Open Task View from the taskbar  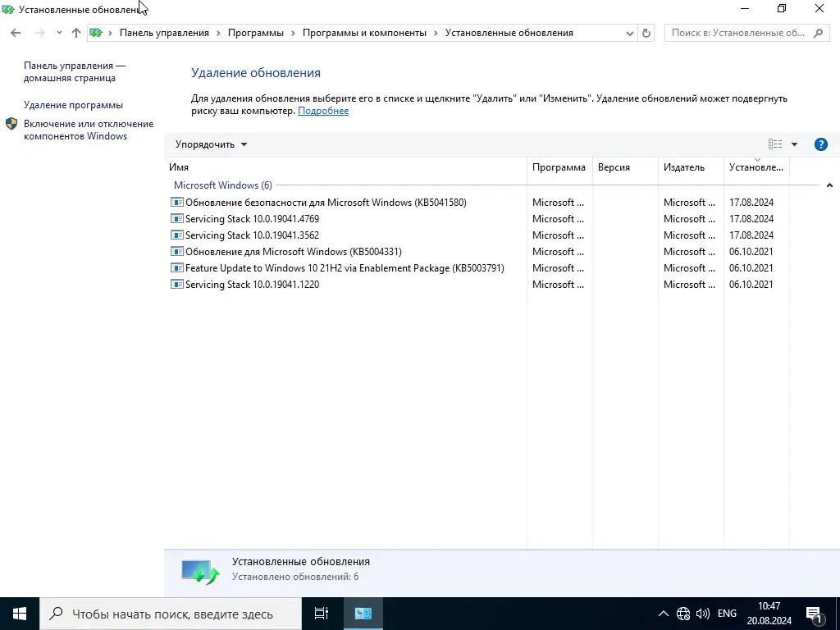(x=321, y=613)
